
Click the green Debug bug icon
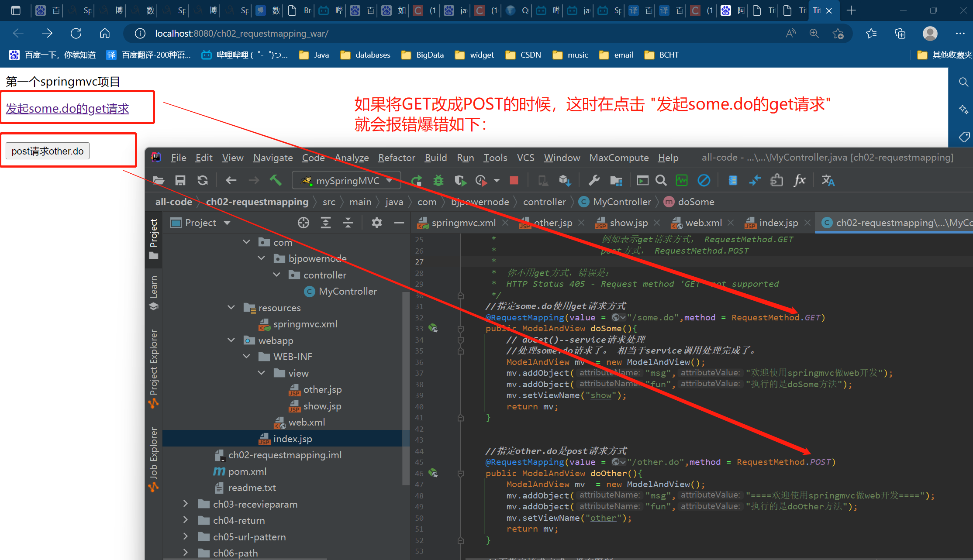tap(438, 180)
